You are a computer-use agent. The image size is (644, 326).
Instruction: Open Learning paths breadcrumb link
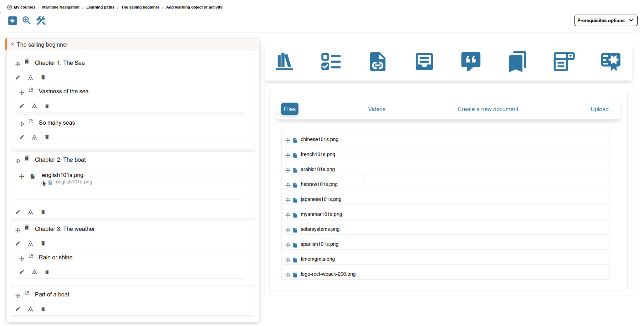point(100,7)
